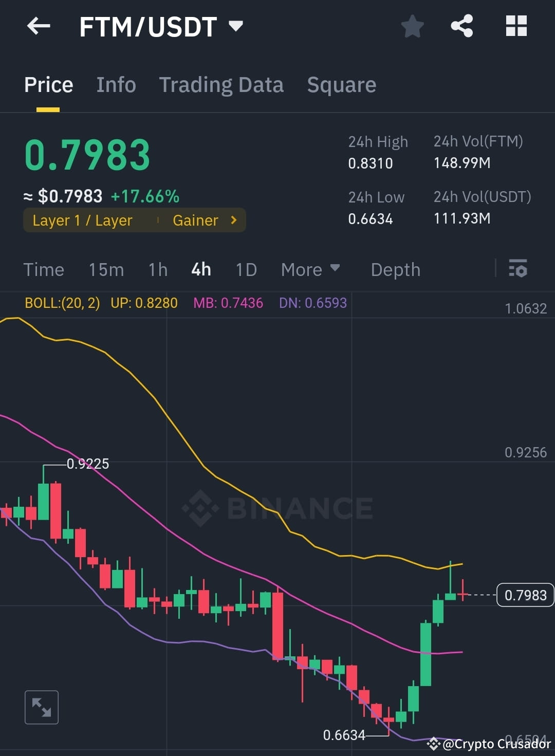Tap the Crypto Crusador diamond icon
The width and height of the screenshot is (555, 756).
pos(433,744)
